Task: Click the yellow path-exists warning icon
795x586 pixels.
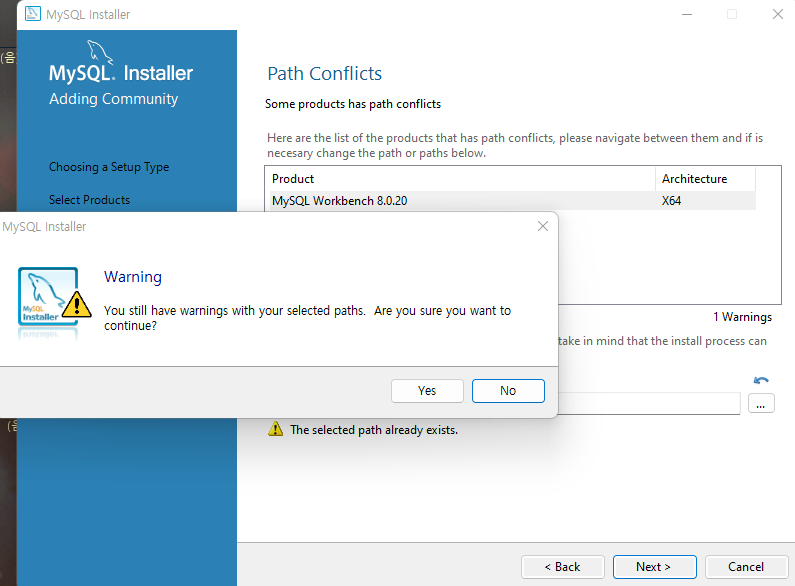Action: pyautogui.click(x=275, y=429)
